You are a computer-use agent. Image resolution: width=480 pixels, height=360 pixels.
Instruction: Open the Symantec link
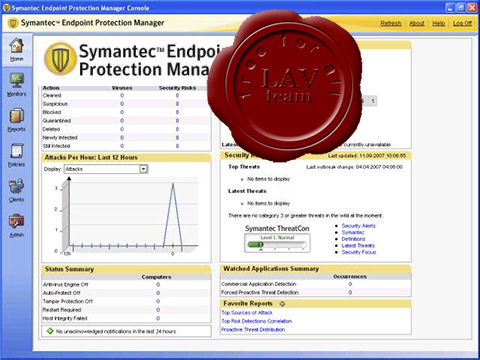point(353,232)
